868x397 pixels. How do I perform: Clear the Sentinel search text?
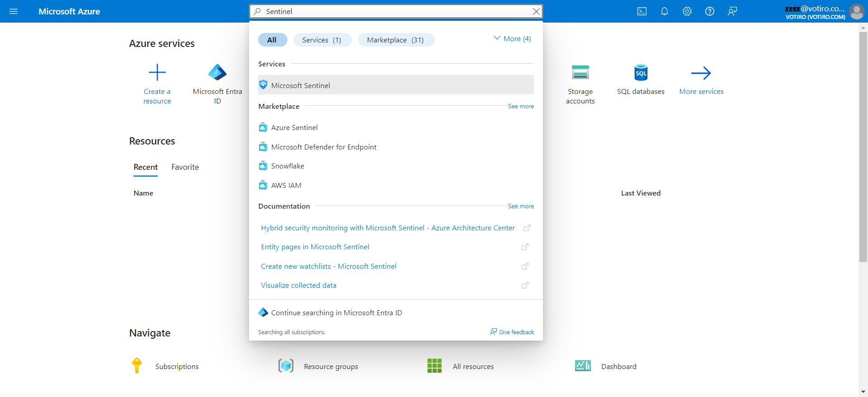click(536, 11)
